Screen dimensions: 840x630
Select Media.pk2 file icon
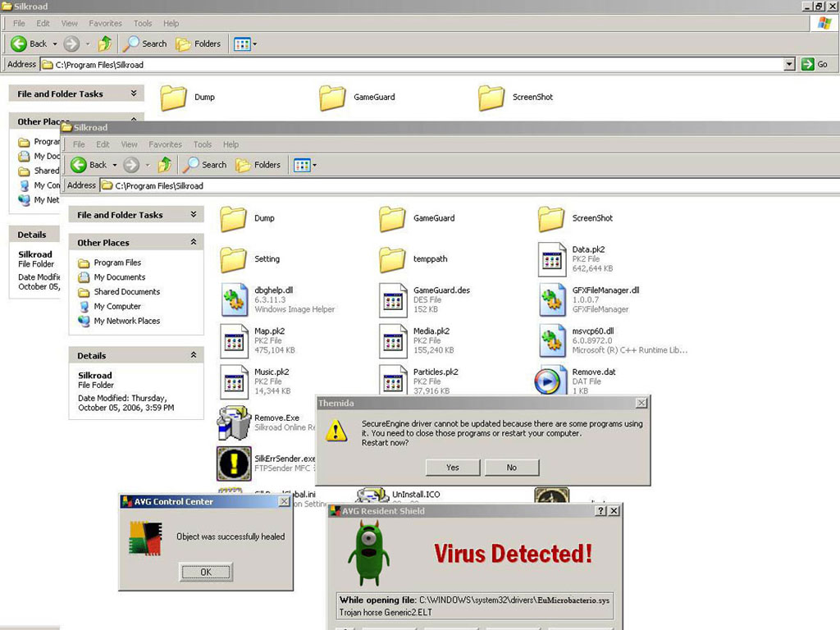393,340
